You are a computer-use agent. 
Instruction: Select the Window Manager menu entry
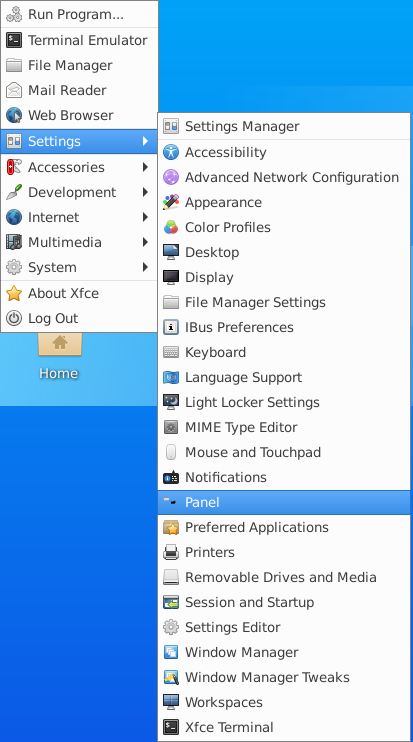[x=284, y=653]
